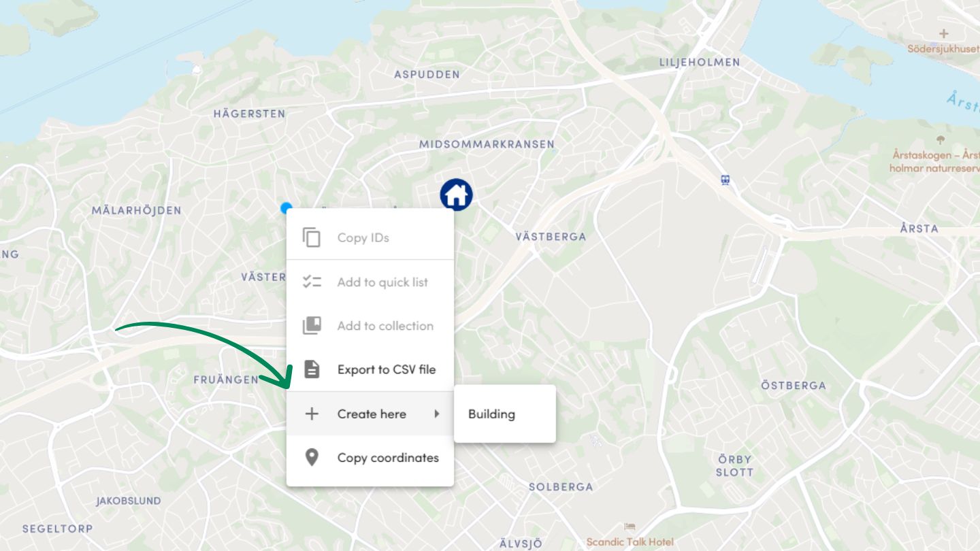Viewport: 980px width, 551px height.
Task: Click the Copy IDs menu text
Action: click(363, 237)
